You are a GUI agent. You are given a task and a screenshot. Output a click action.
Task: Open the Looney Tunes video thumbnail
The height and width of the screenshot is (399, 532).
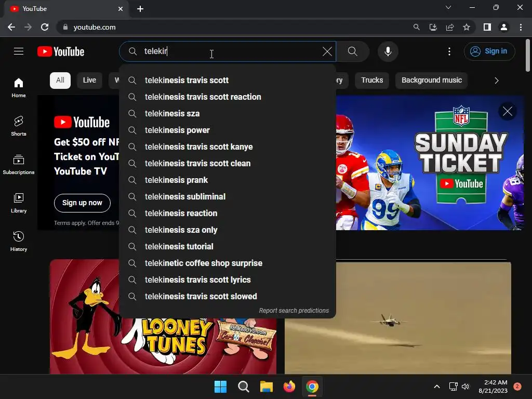163,346
